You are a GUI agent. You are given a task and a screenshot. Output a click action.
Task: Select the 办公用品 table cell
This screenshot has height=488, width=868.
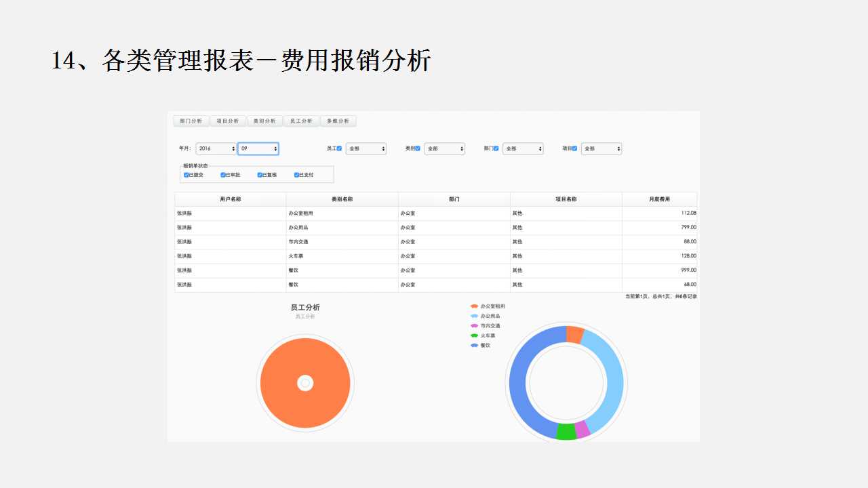342,228
